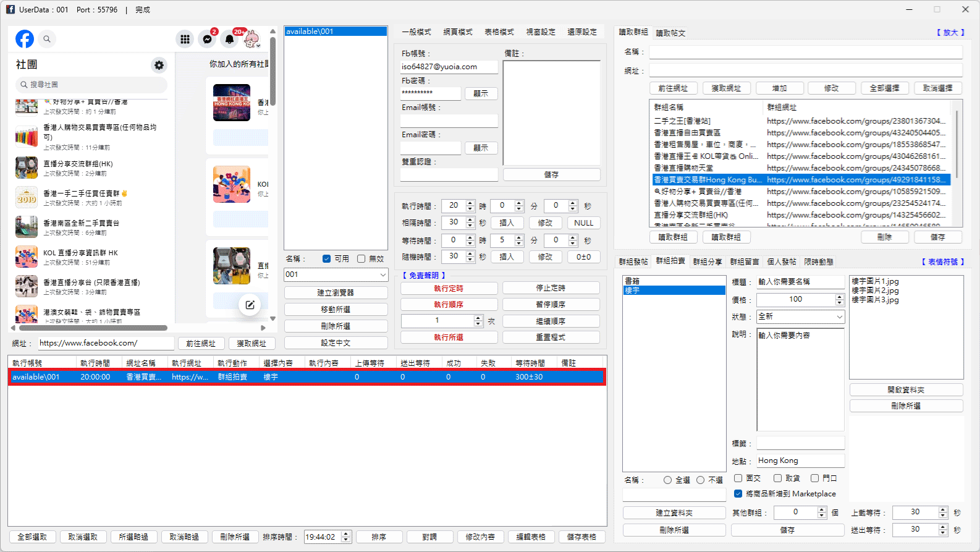Select the 二手之王[香港站] group row
The image size is (980, 552).
click(x=801, y=121)
